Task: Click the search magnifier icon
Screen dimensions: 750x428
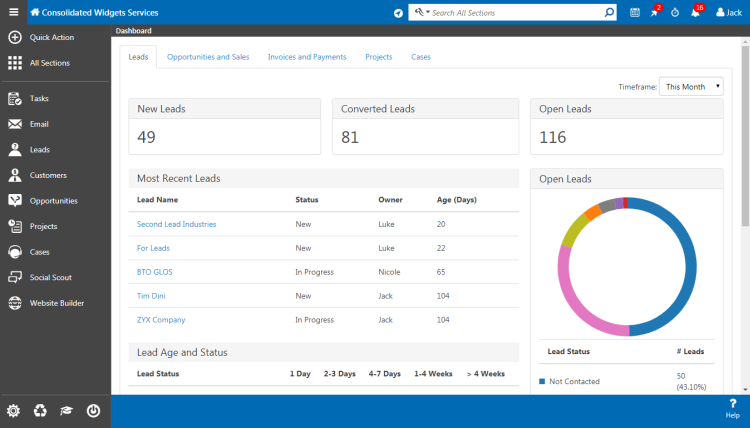Action: pyautogui.click(x=609, y=13)
